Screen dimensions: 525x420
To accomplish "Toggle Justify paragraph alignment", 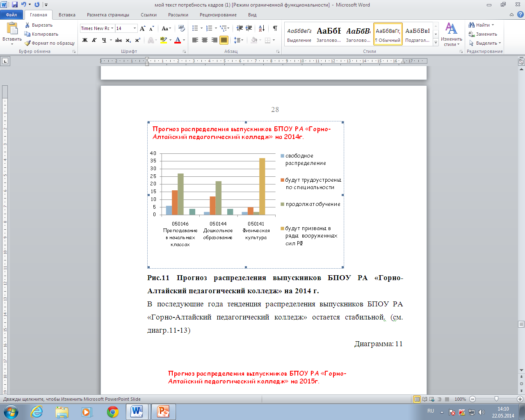I will (x=224, y=40).
